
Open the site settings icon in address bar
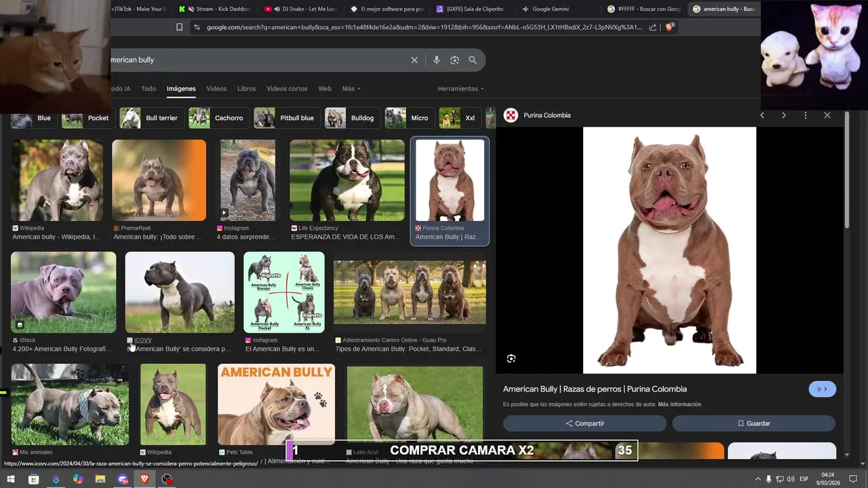197,27
